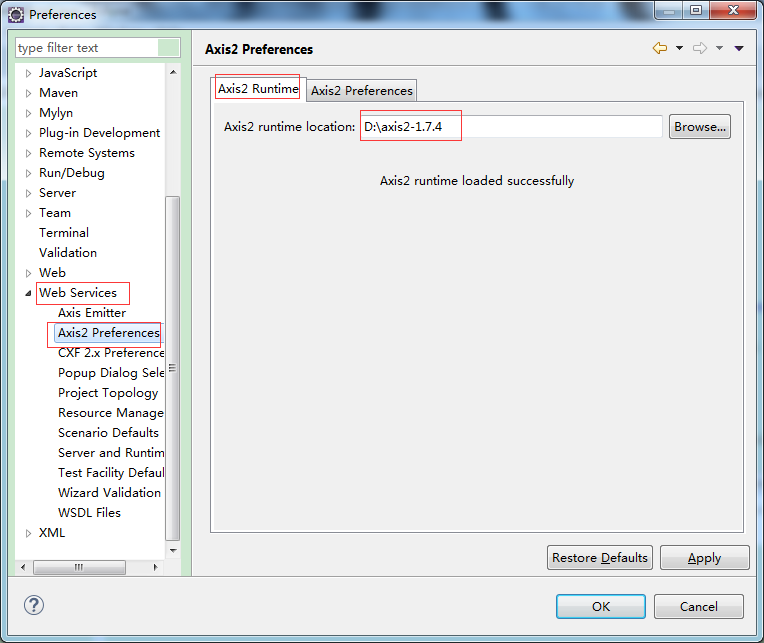Select the Test Facility Defaults item

[111, 473]
